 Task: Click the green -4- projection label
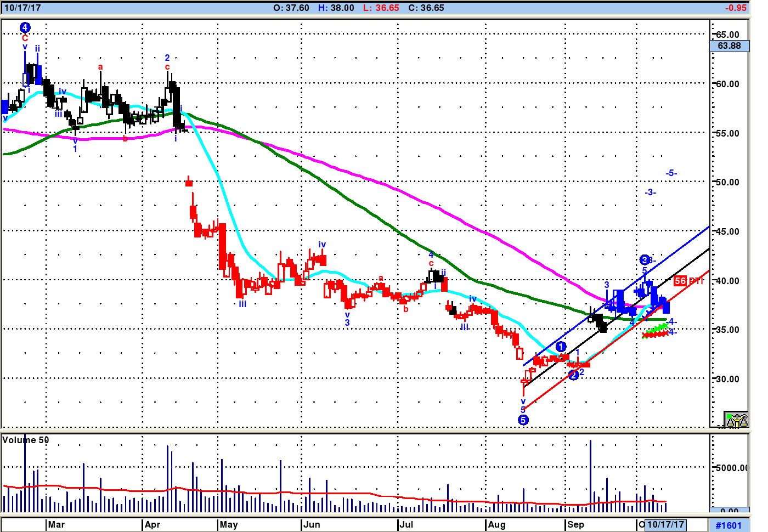(673, 322)
